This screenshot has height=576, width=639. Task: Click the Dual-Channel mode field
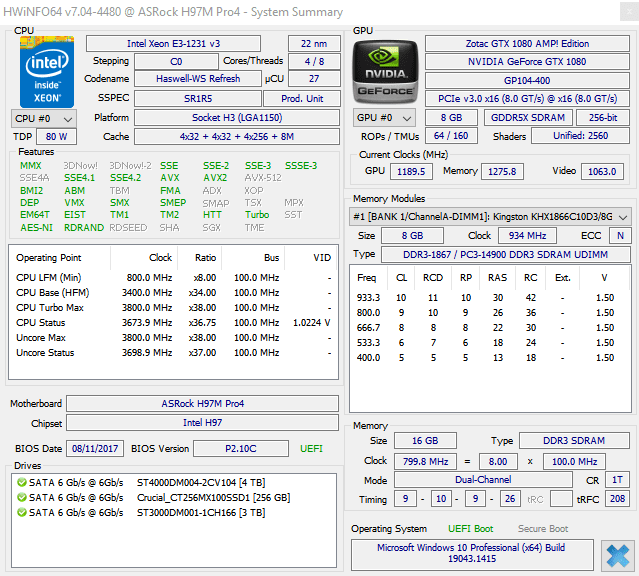click(x=483, y=480)
